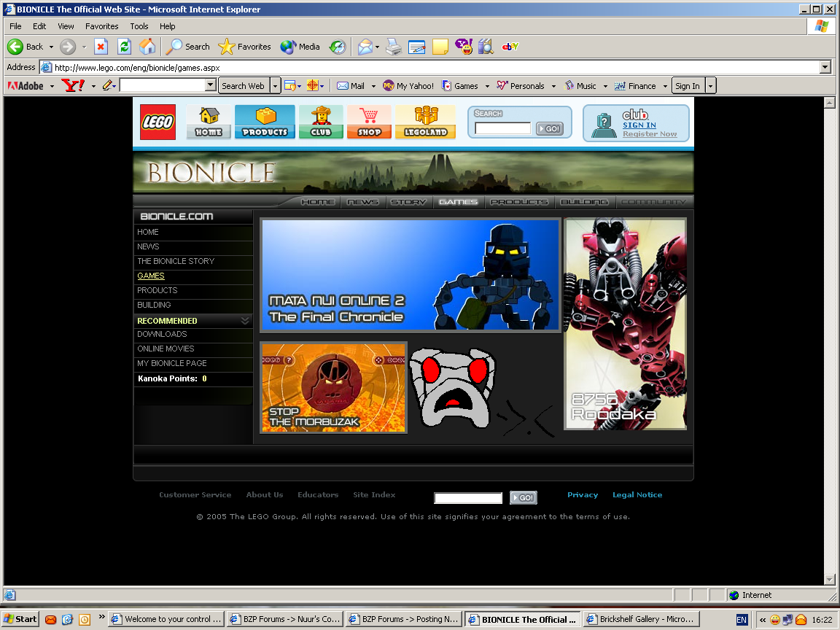Open the LEGO Products nav button
The width and height of the screenshot is (840, 630).
[265, 122]
